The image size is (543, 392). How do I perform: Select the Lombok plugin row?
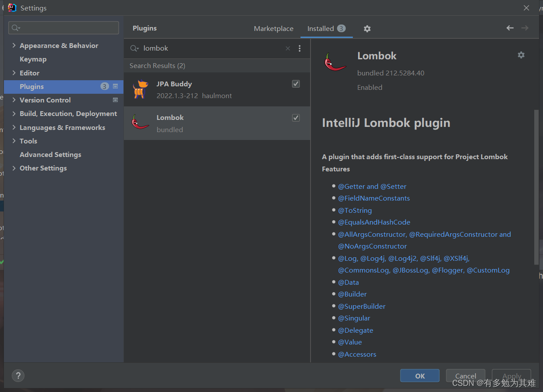coord(217,123)
